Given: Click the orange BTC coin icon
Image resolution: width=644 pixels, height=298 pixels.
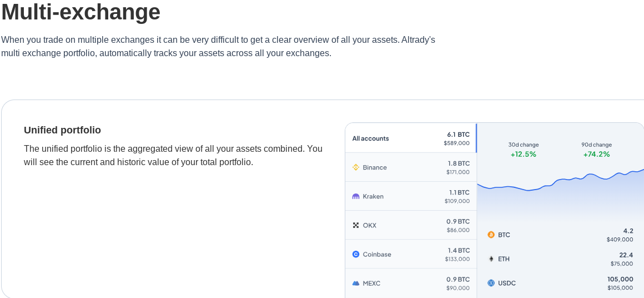Looking at the screenshot, I should pyautogui.click(x=491, y=235).
